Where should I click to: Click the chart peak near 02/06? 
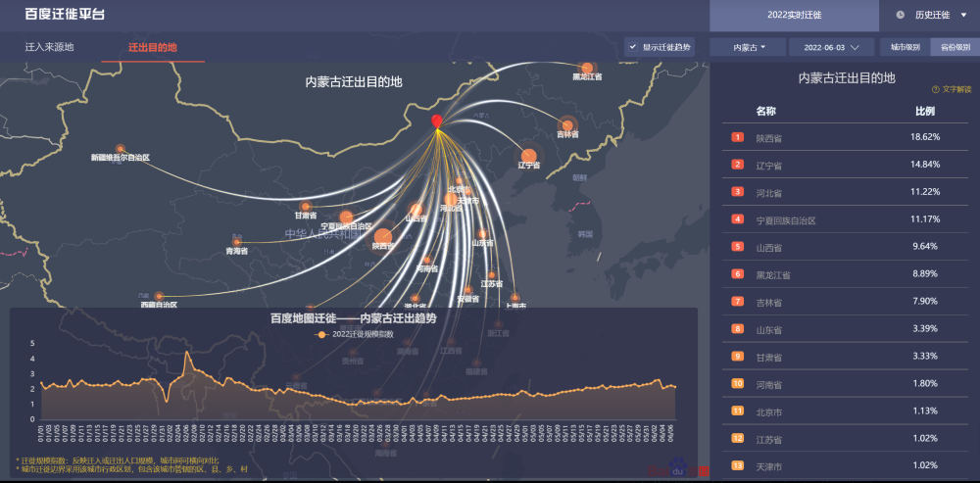click(x=187, y=353)
